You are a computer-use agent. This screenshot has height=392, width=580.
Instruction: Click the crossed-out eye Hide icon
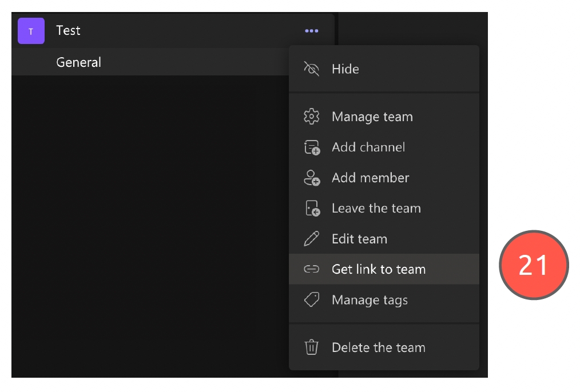[x=311, y=69]
